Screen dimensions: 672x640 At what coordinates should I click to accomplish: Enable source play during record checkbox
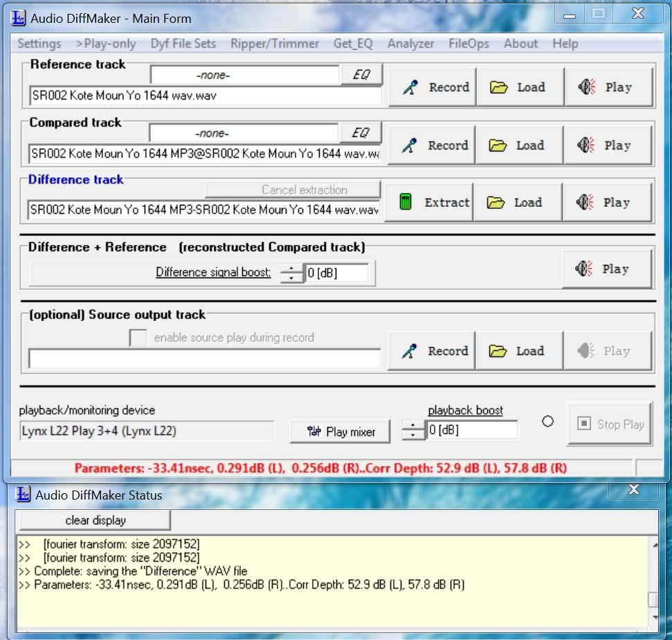(138, 338)
